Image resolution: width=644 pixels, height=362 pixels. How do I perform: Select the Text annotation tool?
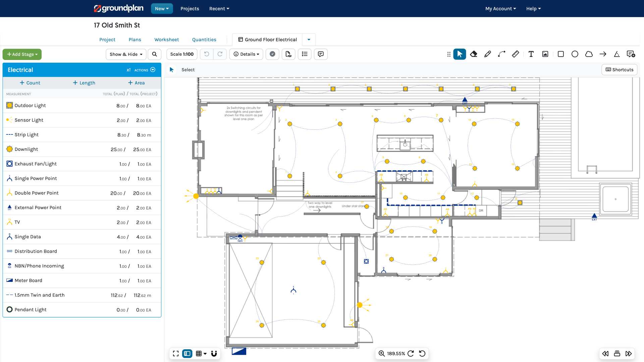coord(531,54)
